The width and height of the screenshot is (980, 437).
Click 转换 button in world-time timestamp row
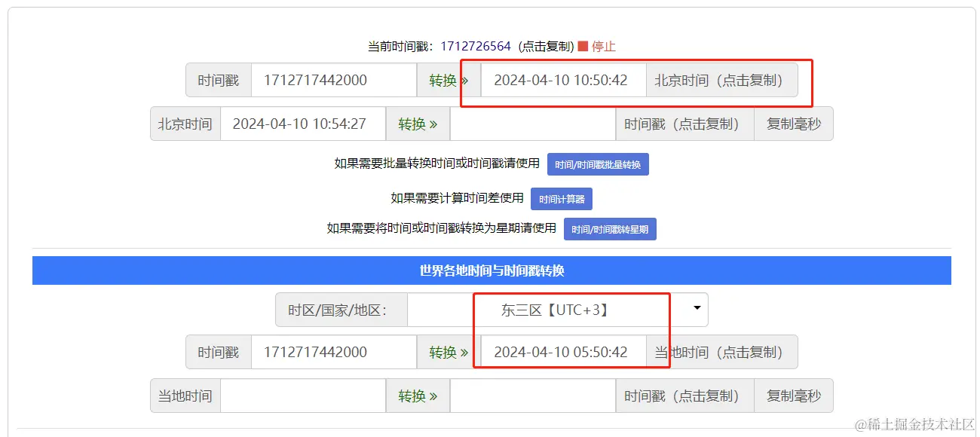(449, 352)
